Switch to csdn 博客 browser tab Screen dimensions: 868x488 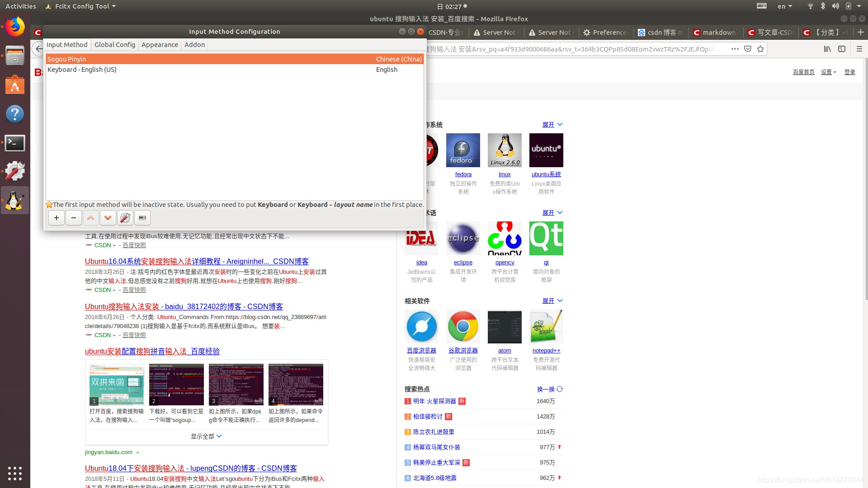[661, 33]
